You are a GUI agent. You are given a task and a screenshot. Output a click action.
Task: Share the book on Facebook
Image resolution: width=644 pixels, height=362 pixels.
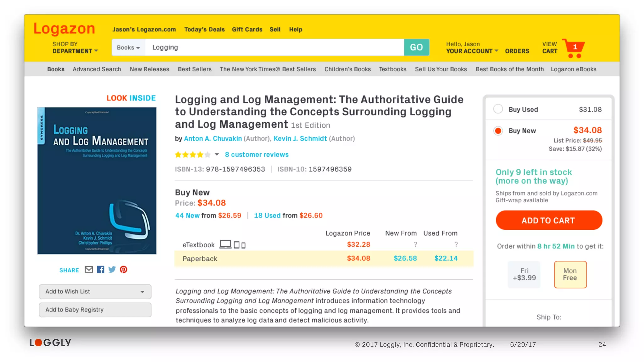[101, 270]
